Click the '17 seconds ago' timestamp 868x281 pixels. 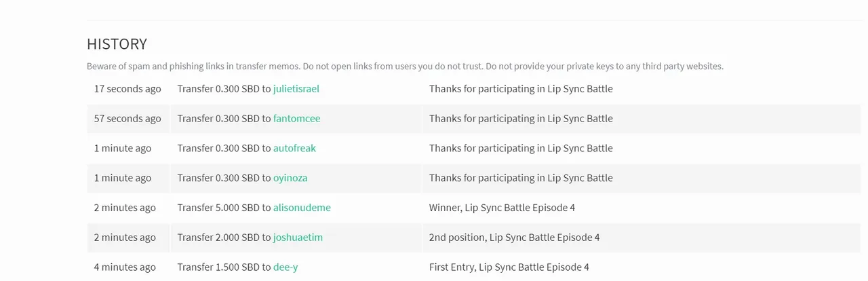pyautogui.click(x=127, y=89)
